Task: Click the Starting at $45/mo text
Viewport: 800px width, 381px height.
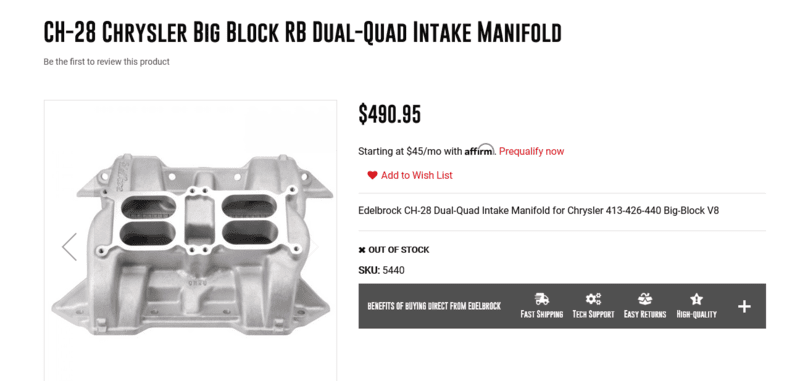Action: (410, 151)
